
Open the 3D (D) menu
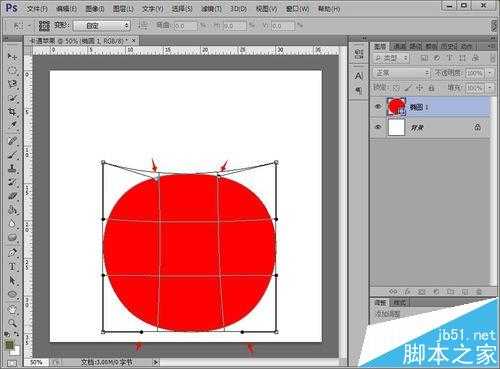point(238,9)
